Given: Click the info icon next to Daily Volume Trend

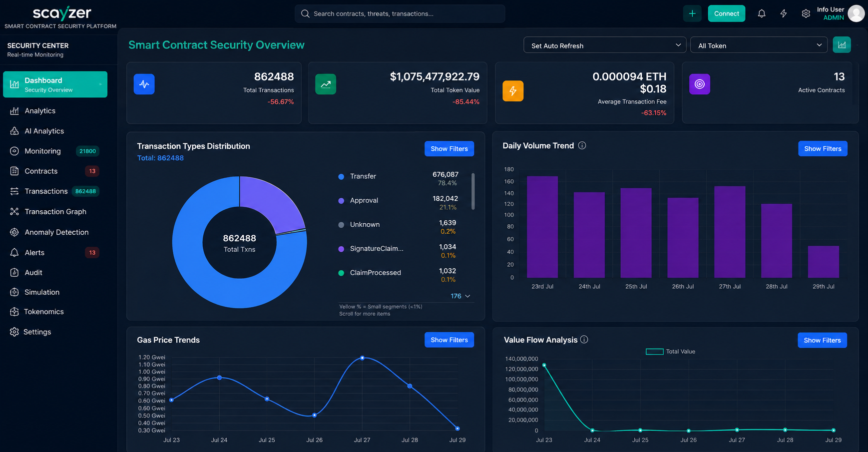Looking at the screenshot, I should (x=582, y=145).
